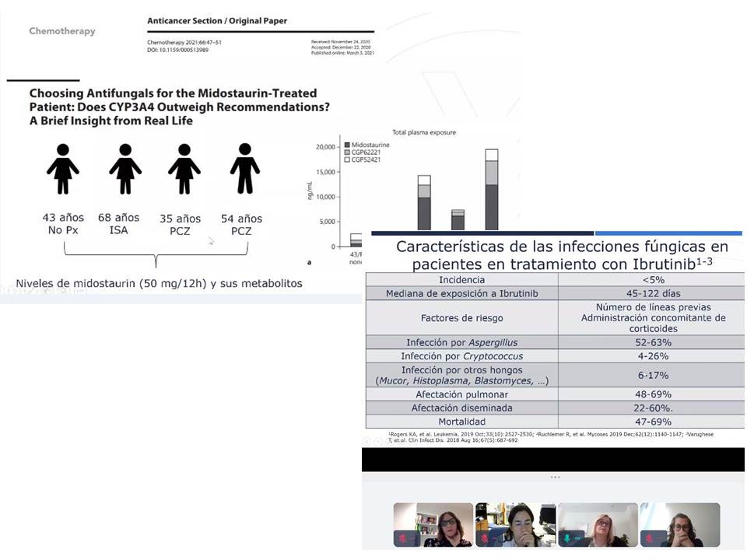Expand the three-dots handle above participant videos
747x560 pixels.
click(x=554, y=477)
